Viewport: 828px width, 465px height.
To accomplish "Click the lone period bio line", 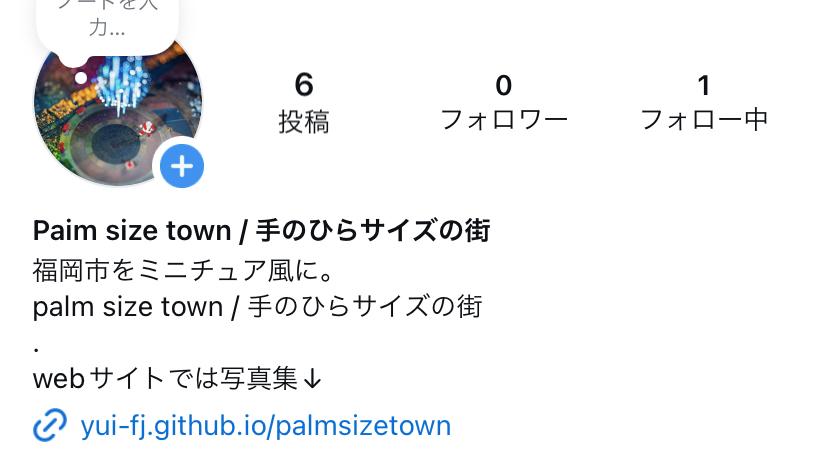I will (x=36, y=349).
